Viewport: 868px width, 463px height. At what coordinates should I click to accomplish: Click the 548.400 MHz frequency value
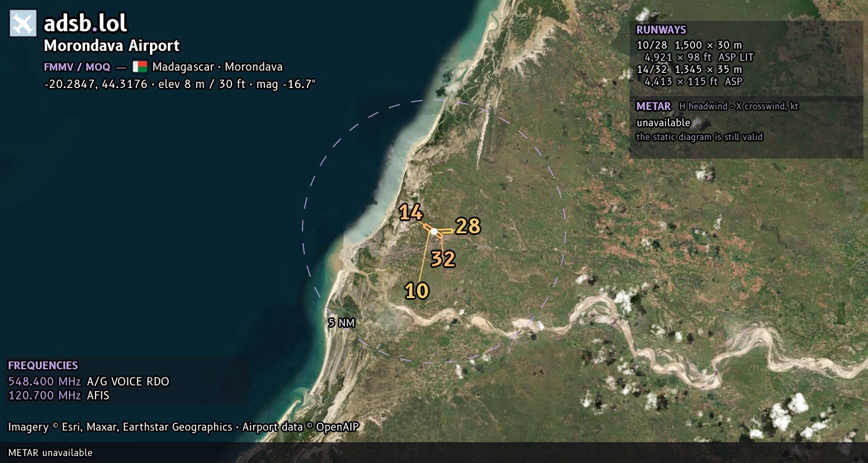coord(45,381)
